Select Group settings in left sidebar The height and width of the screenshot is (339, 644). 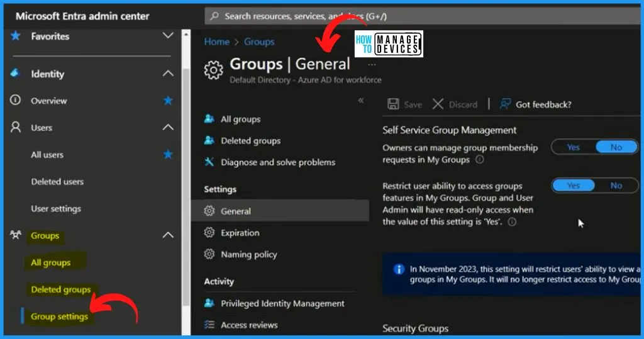tap(60, 316)
